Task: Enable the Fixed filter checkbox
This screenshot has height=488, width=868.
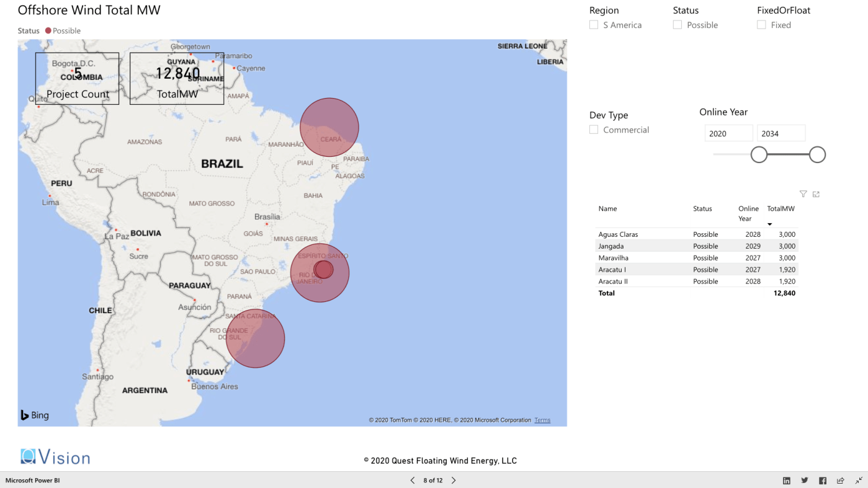Action: (x=761, y=25)
